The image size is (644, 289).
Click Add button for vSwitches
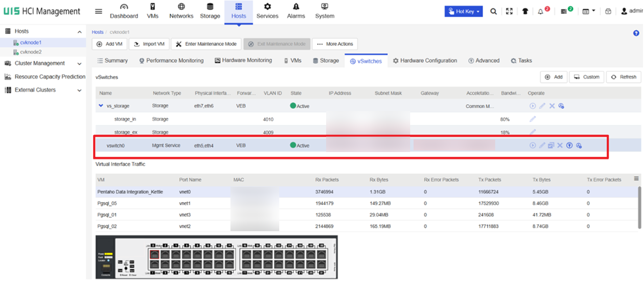click(x=554, y=77)
